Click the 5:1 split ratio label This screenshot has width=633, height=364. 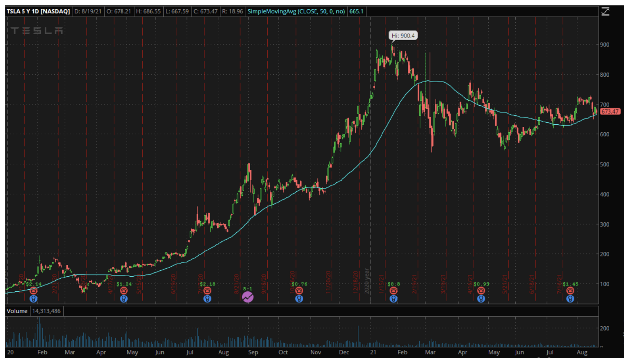pyautogui.click(x=248, y=289)
